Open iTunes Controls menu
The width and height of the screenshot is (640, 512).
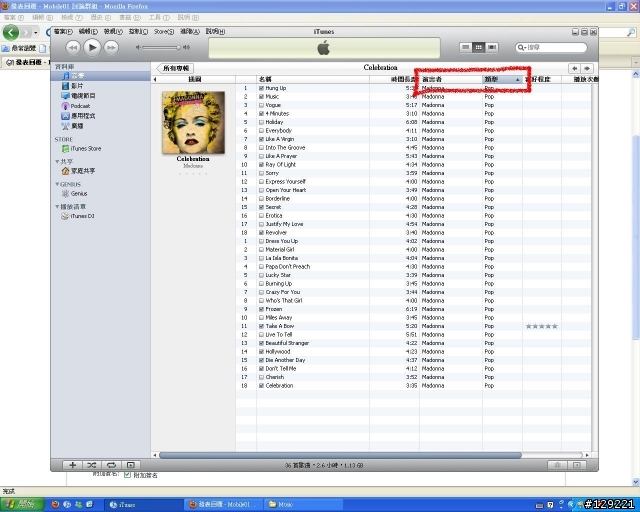(138, 31)
